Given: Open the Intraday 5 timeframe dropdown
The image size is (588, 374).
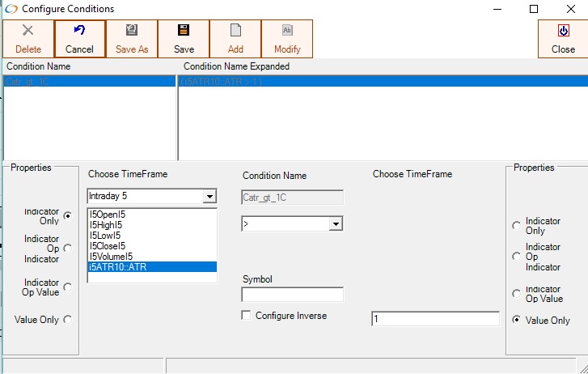Looking at the screenshot, I should click(210, 197).
